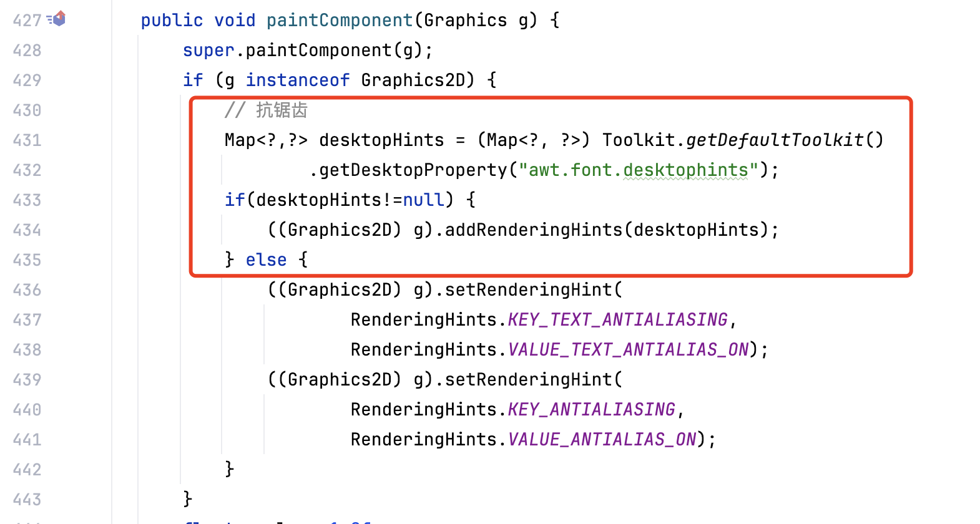
Task: Click setRenderingHint on line 439
Action: [x=528, y=380]
